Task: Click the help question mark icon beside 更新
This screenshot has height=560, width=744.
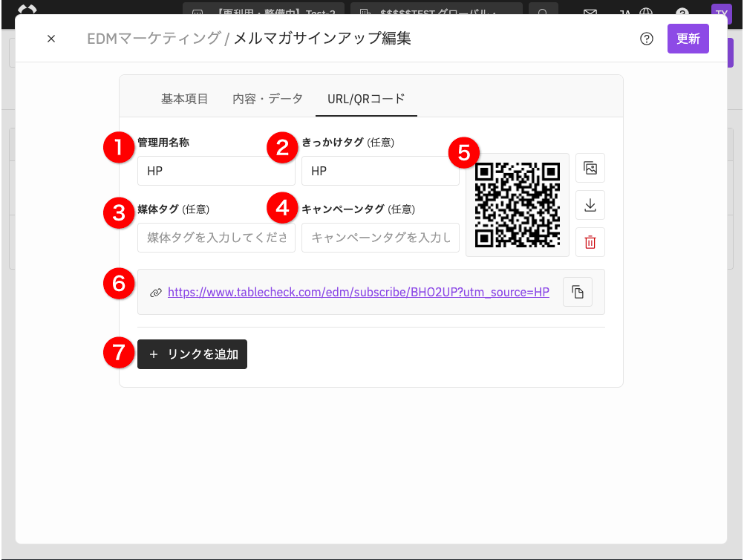Action: pos(646,39)
